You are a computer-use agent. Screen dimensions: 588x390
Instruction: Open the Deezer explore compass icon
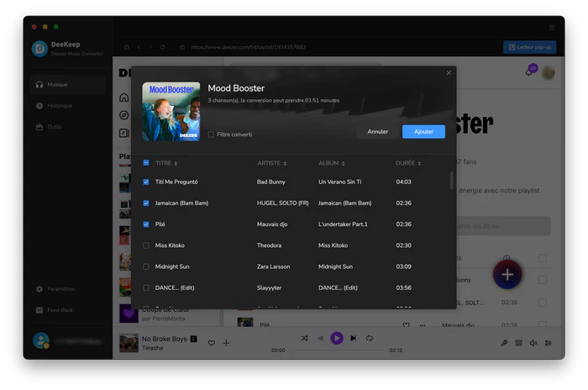[x=124, y=115]
